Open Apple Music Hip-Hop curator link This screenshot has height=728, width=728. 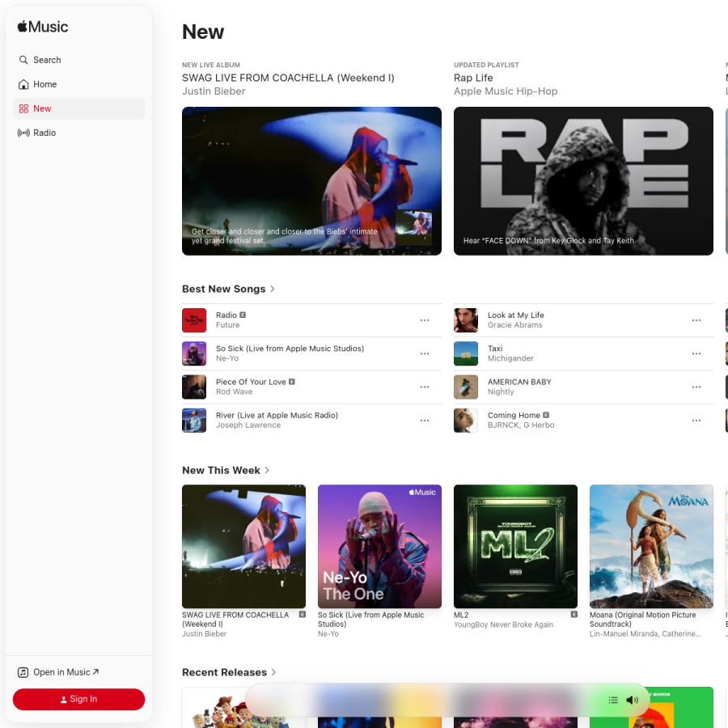click(506, 91)
